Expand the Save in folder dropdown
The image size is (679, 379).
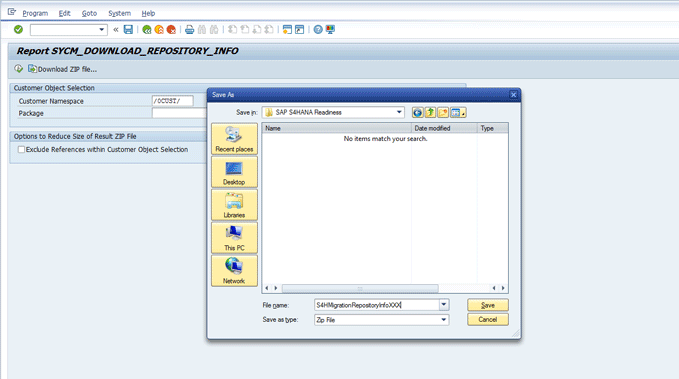(399, 112)
